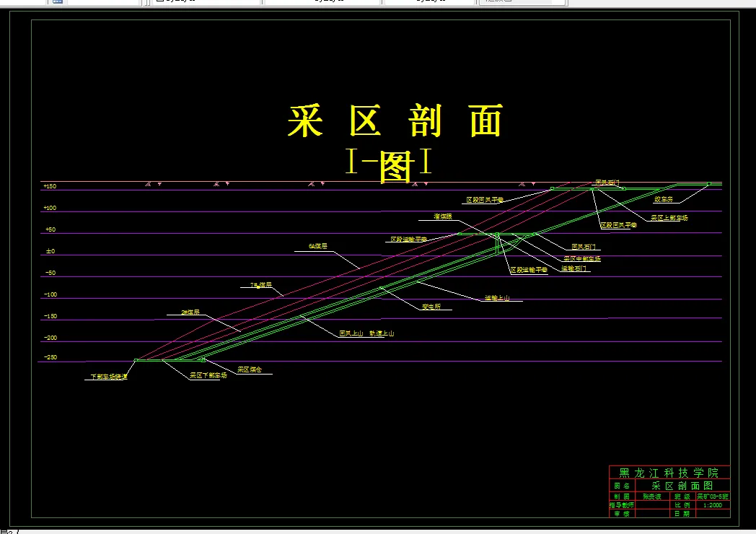
Task: Select the drafter name 张贵波 in title block
Action: 651,496
